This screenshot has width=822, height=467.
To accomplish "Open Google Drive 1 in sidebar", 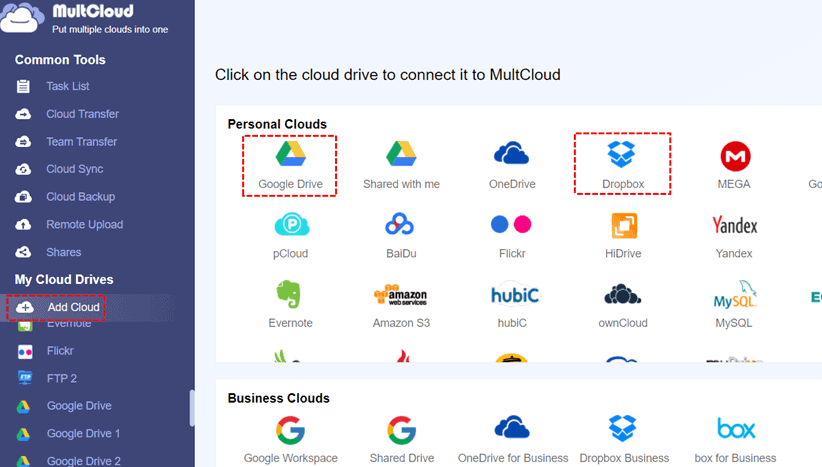I will click(83, 433).
